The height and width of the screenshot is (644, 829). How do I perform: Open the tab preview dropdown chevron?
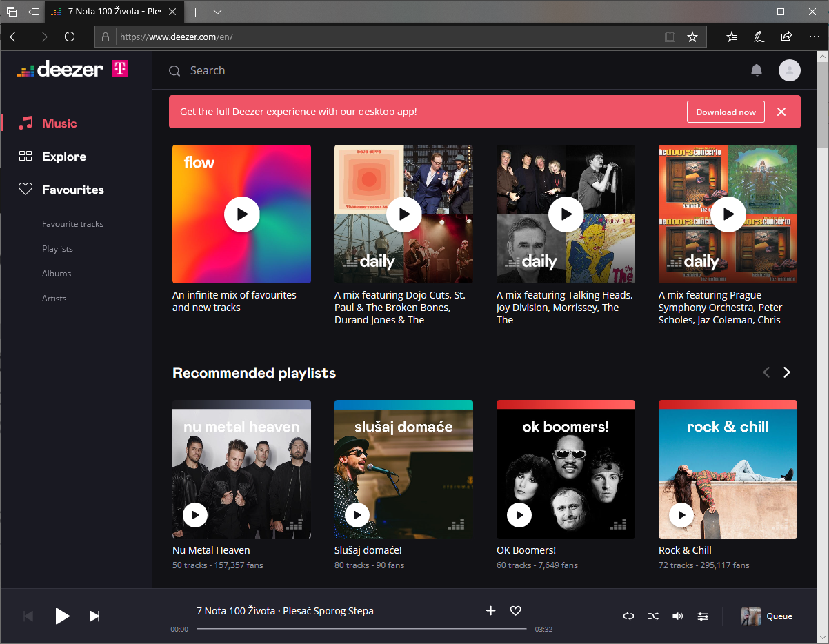click(217, 12)
